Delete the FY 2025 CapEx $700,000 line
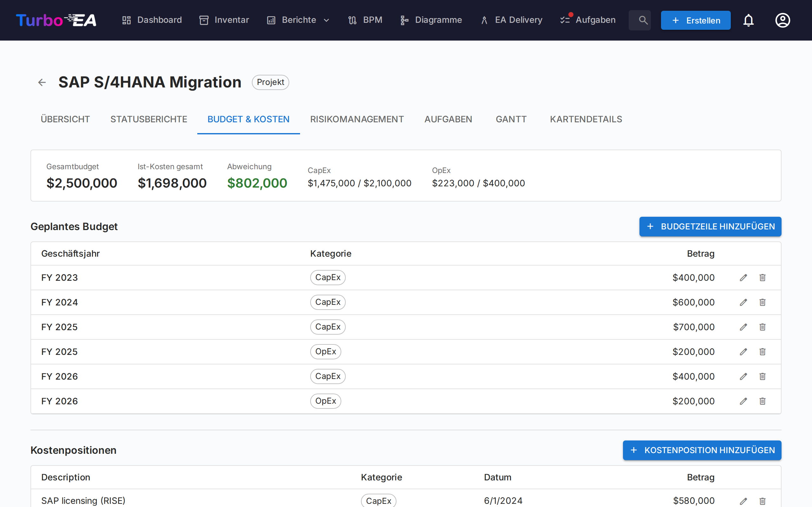812x507 pixels. pos(762,327)
